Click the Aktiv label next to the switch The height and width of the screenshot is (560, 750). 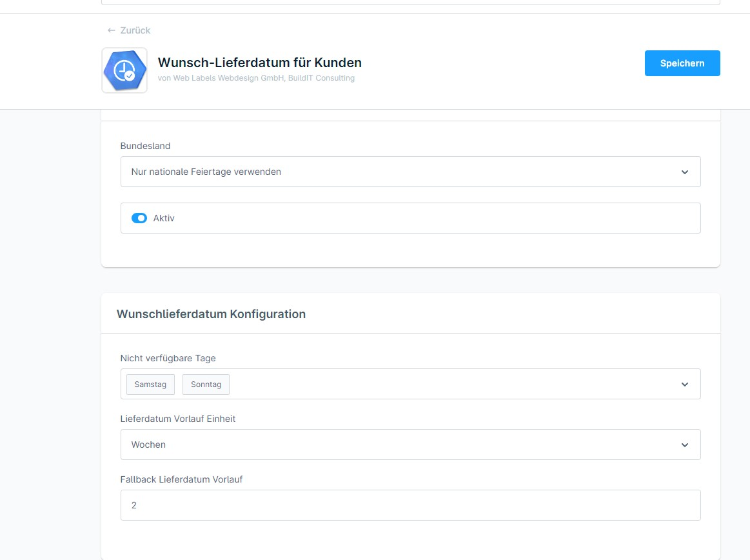[164, 217]
